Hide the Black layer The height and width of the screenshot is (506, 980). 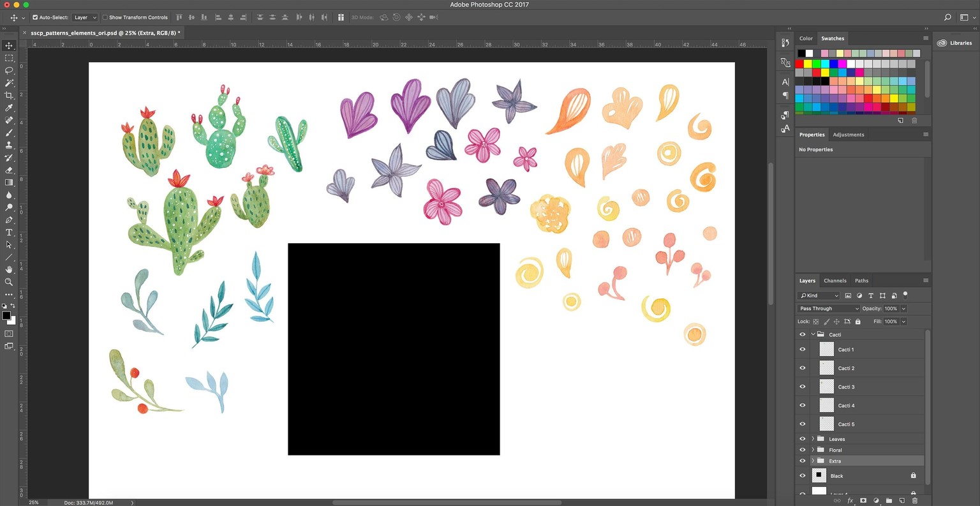click(x=803, y=475)
